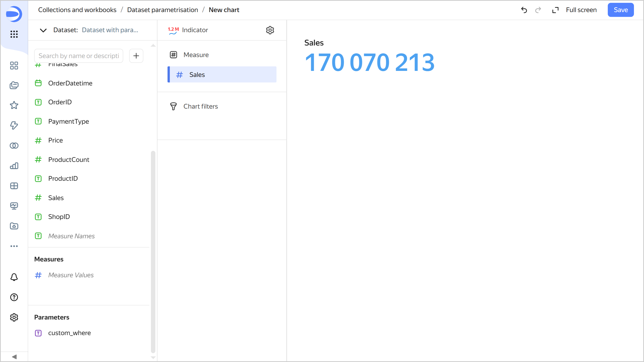
Task: Open notifications bell icon
Action: point(14,277)
